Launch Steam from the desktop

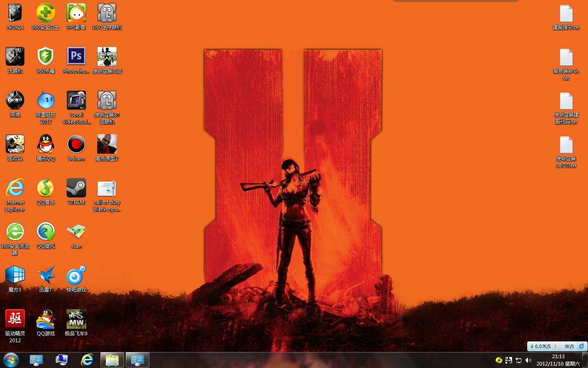[x=76, y=188]
